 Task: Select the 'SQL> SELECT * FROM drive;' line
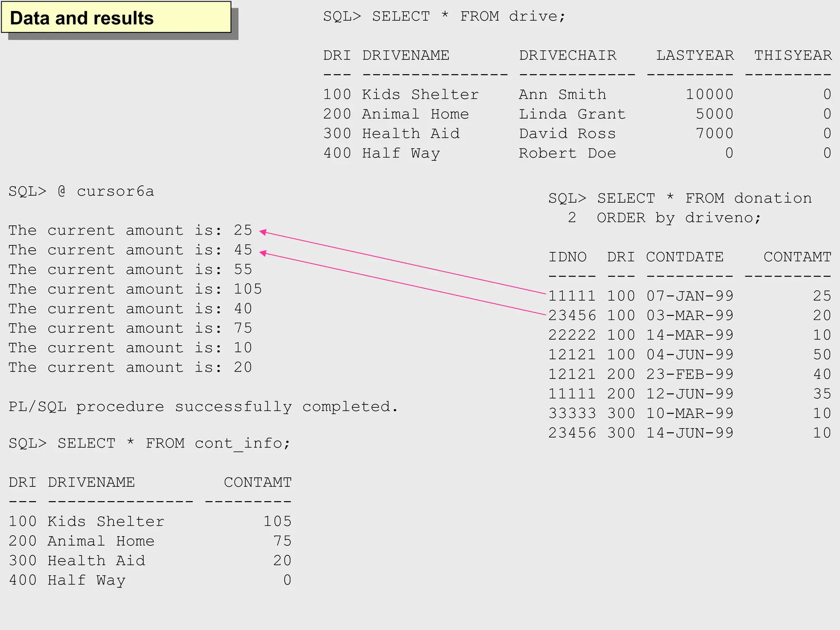(x=444, y=16)
